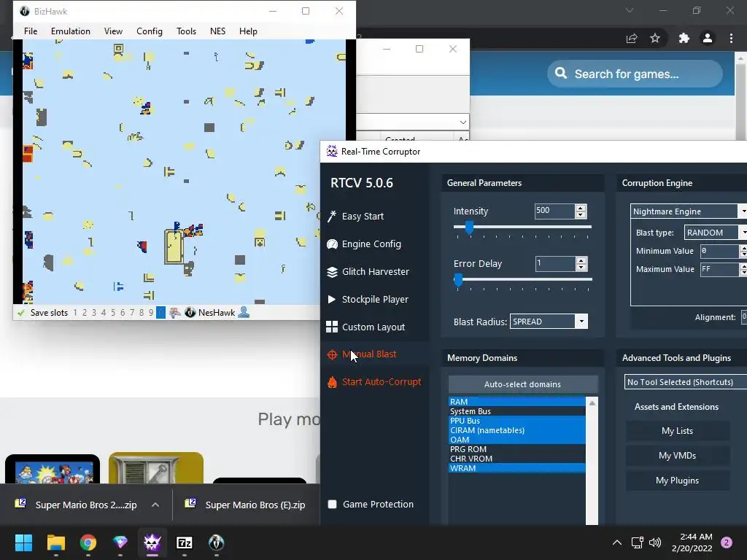The width and height of the screenshot is (747, 560).
Task: Open BizHawk File menu
Action: pyautogui.click(x=31, y=31)
